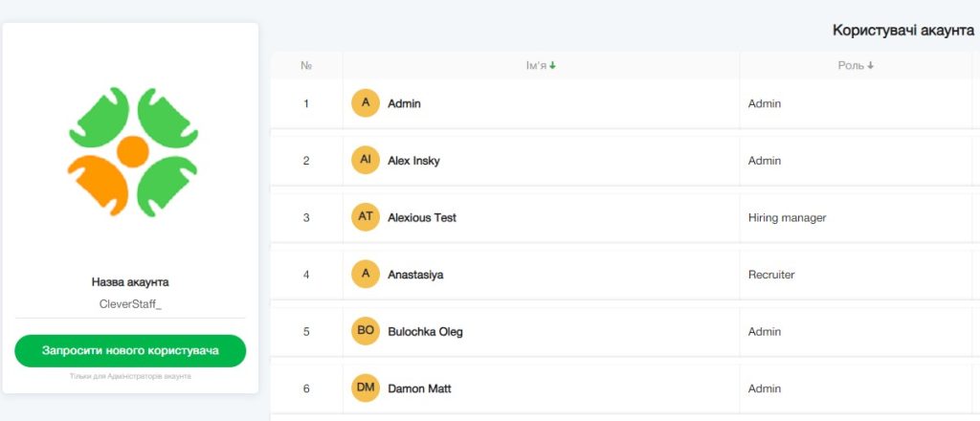Click the № column header
This screenshot has width=980, height=421.
point(306,66)
